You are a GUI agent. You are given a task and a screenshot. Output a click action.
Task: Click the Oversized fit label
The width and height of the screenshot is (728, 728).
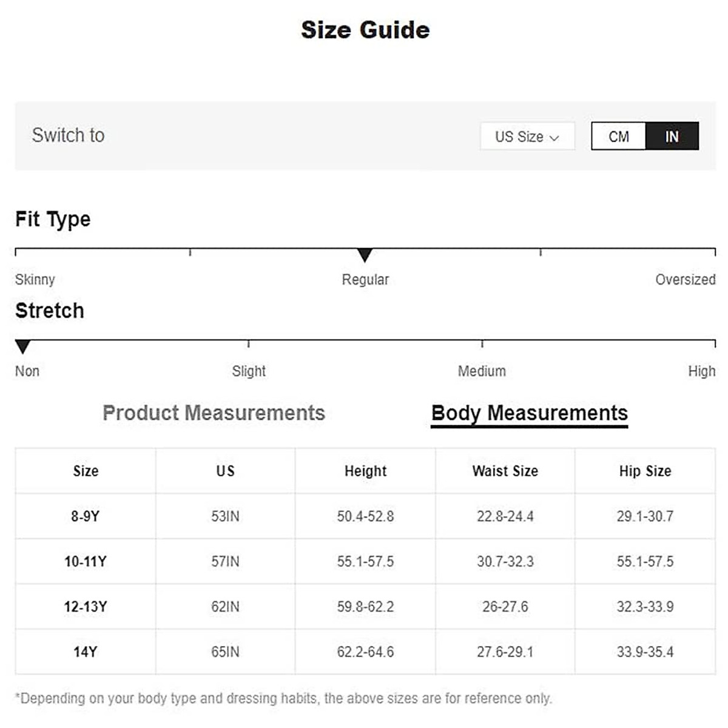[x=685, y=280]
